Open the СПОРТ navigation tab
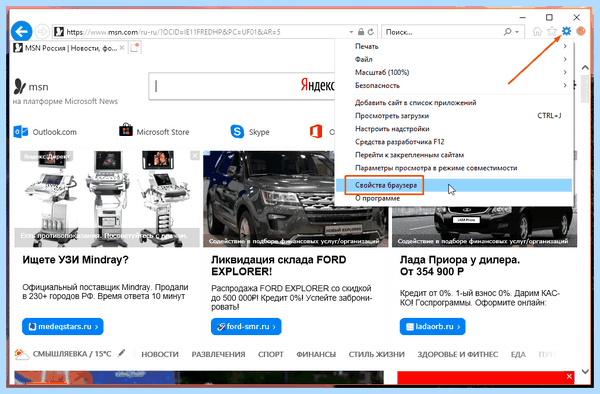 pos(271,354)
